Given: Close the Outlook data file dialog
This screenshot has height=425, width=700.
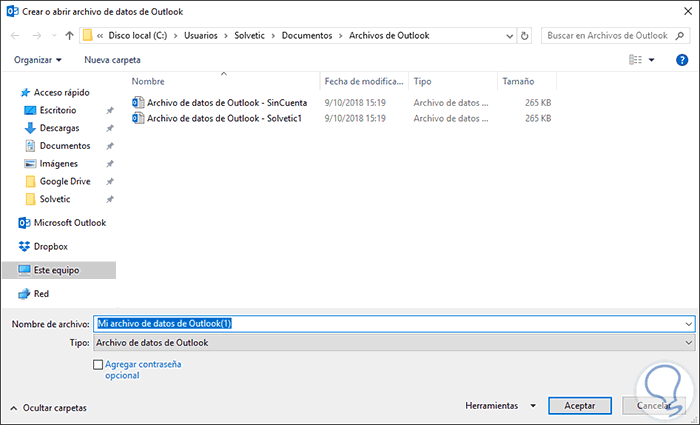Looking at the screenshot, I should point(688,12).
